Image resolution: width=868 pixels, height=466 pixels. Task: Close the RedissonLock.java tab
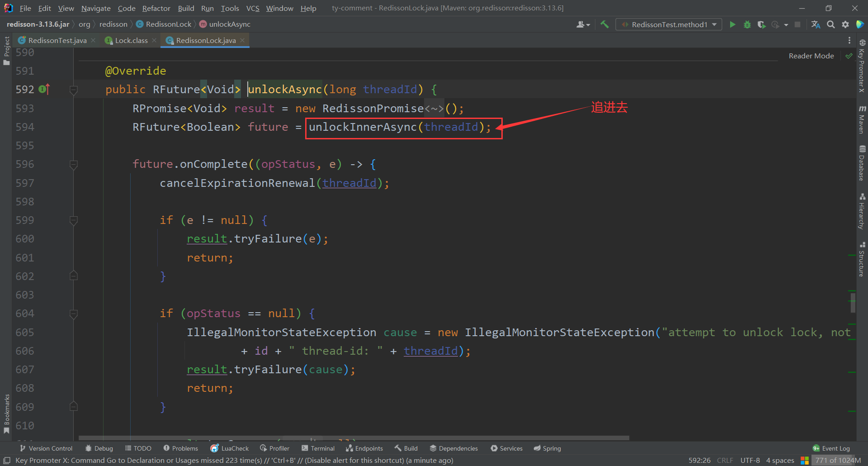click(242, 40)
